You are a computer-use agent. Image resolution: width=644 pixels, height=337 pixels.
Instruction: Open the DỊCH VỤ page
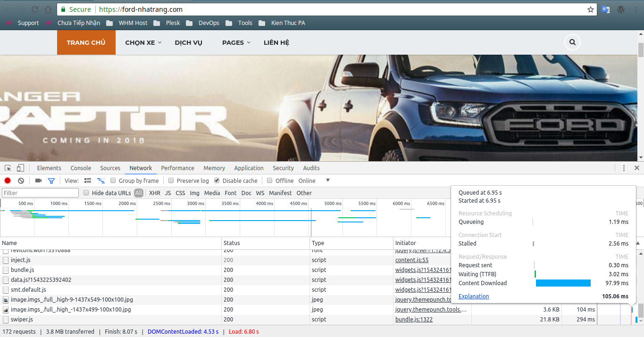tap(188, 42)
